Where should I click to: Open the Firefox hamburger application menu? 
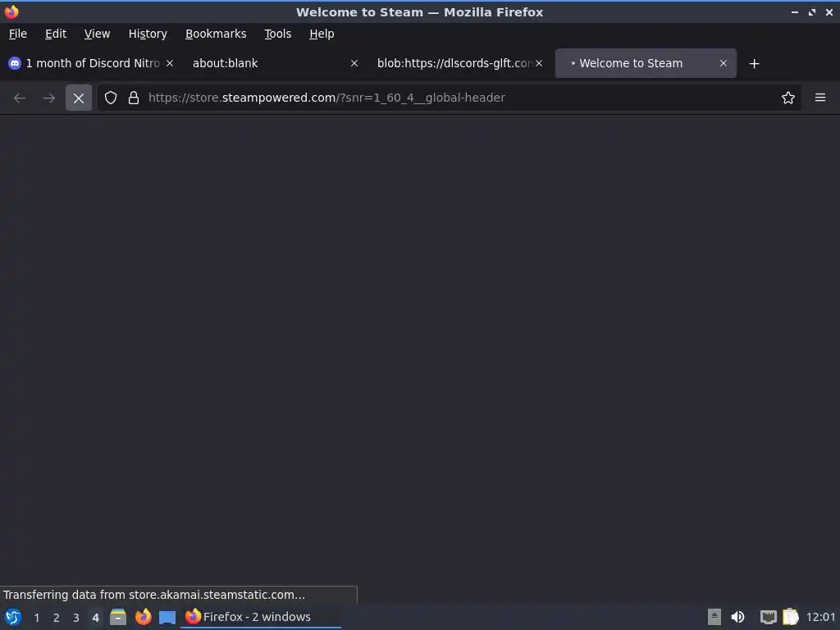click(x=820, y=98)
